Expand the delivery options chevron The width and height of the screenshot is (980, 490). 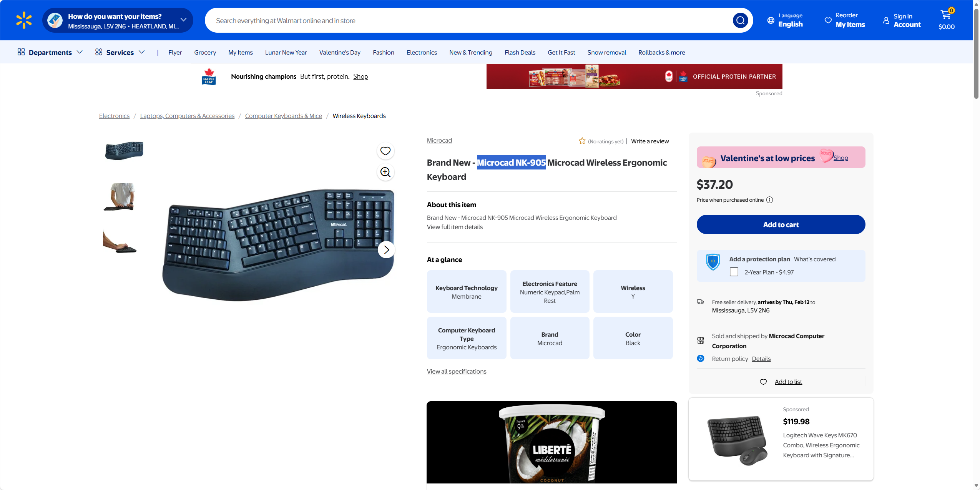[183, 20]
